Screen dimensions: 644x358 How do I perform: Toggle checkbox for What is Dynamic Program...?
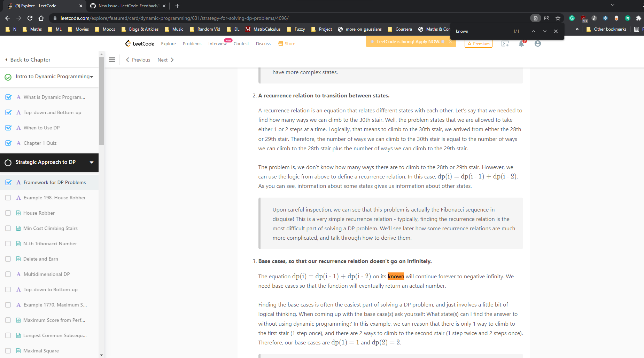point(8,97)
